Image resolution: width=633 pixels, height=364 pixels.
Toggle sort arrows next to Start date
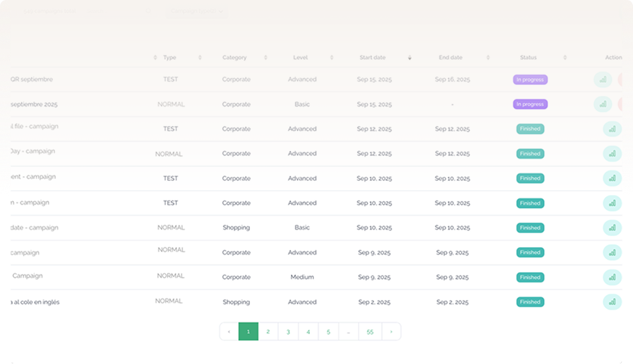coord(409,58)
